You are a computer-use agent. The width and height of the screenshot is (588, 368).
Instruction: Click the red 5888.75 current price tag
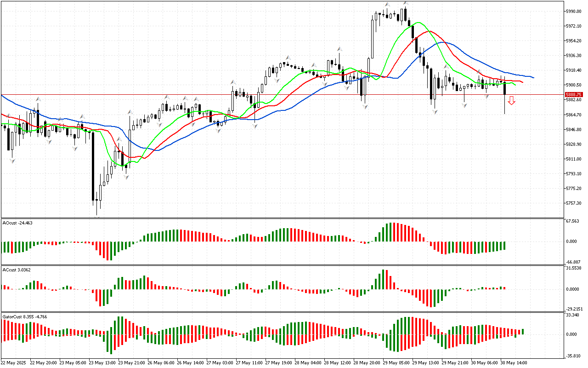(x=573, y=95)
